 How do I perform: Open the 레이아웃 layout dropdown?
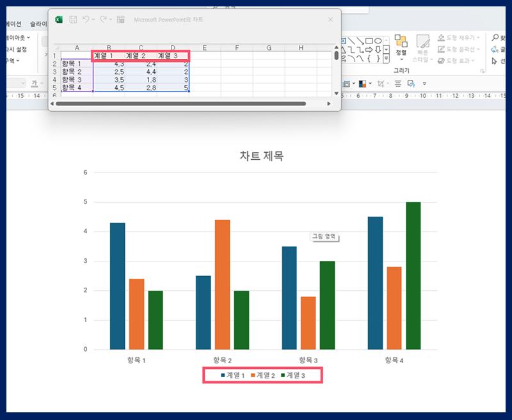tap(18, 38)
